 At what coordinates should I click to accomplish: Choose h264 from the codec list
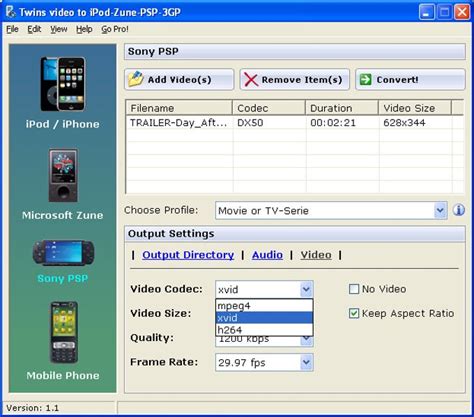pyautogui.click(x=264, y=330)
